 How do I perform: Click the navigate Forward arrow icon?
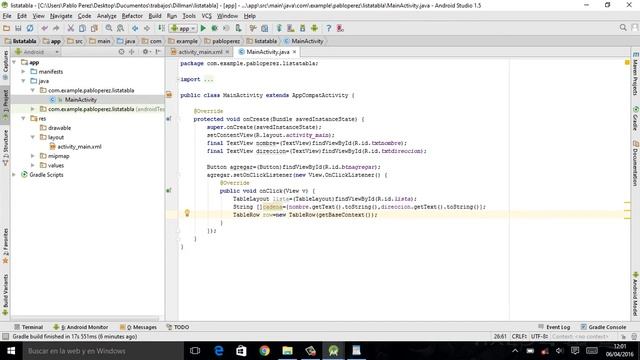[x=147, y=28]
